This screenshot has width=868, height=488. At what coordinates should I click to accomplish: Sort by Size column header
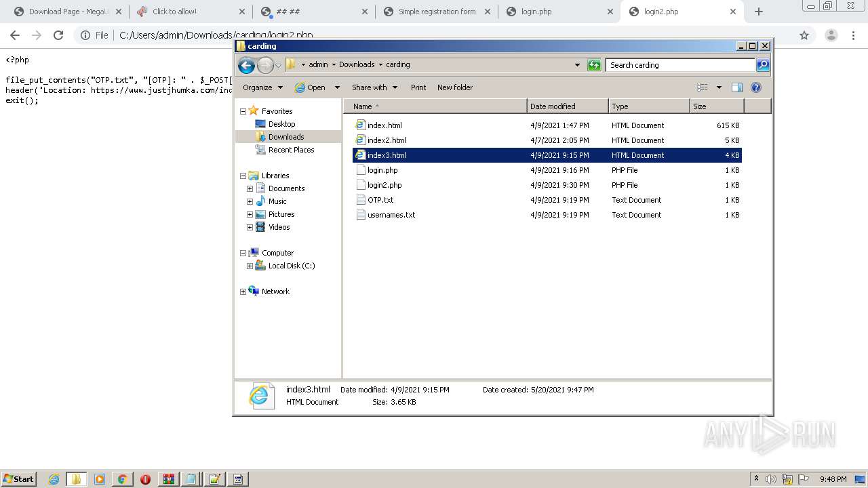tap(717, 106)
